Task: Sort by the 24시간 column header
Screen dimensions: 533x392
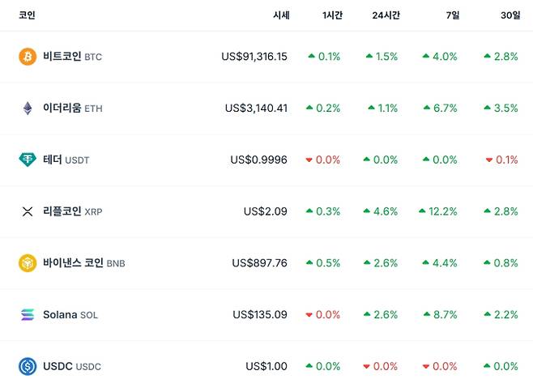Action: [386, 15]
